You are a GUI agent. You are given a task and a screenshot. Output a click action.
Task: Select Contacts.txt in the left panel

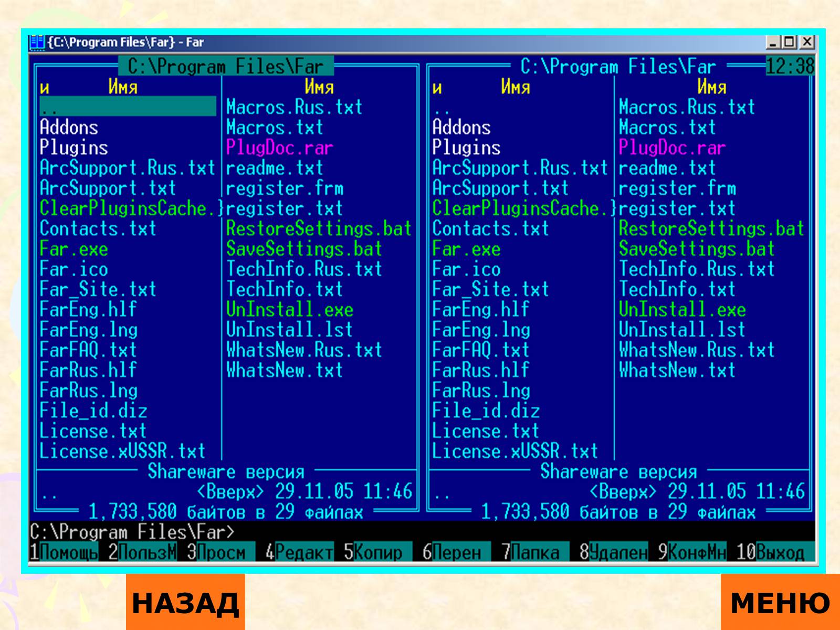[x=98, y=228]
